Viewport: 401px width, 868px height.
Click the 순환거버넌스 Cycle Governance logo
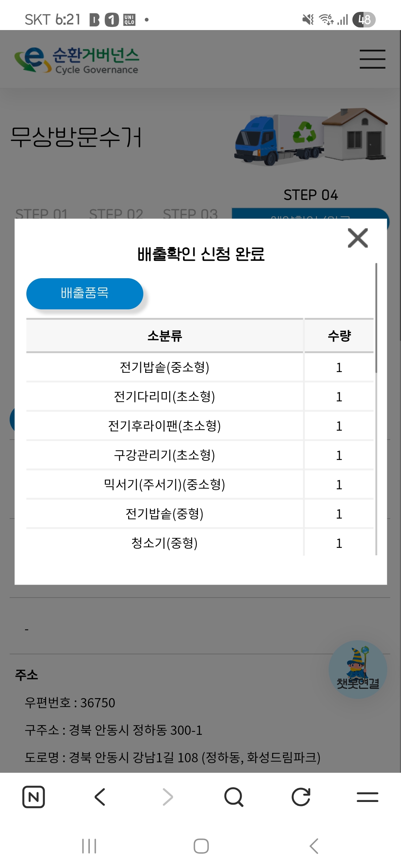[x=76, y=60]
